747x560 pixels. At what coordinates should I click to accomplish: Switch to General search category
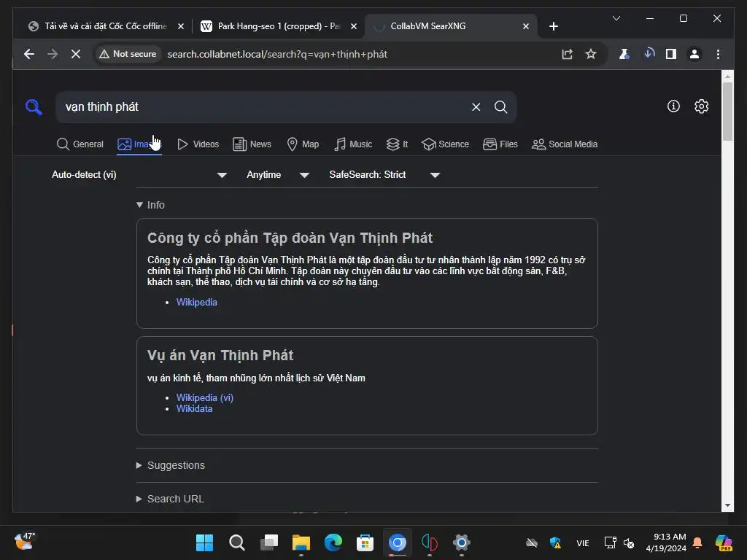tap(80, 144)
